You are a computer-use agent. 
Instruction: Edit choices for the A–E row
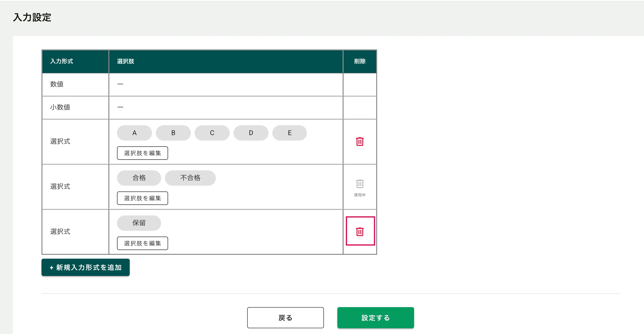(142, 153)
